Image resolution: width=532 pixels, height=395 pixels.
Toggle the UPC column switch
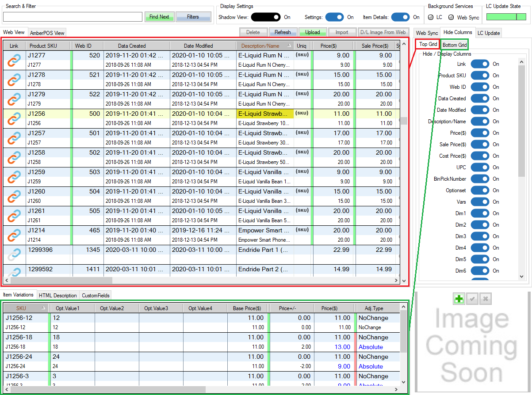click(x=480, y=167)
